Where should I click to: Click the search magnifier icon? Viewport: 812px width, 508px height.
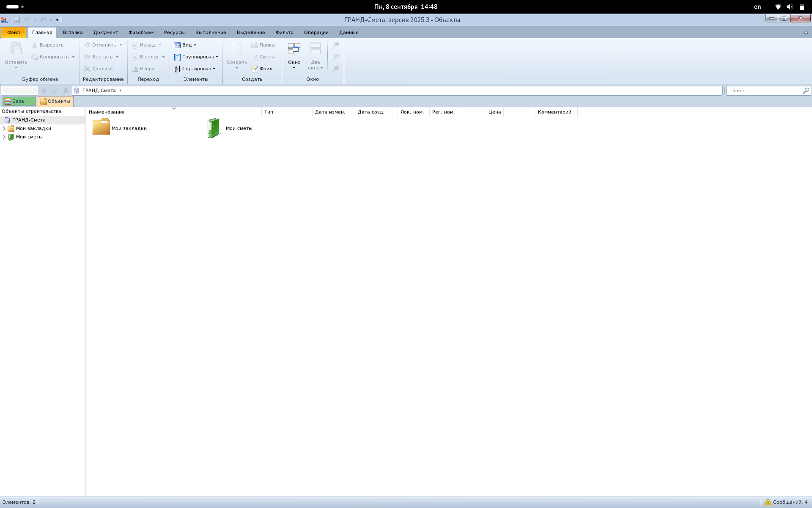coord(806,91)
